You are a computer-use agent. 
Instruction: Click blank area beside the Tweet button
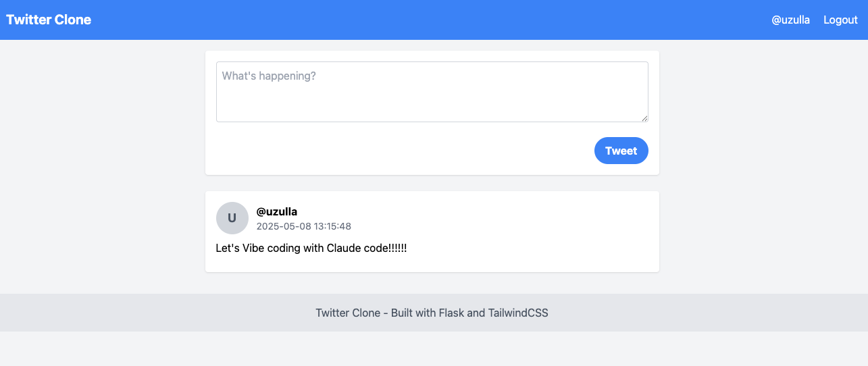click(405, 151)
